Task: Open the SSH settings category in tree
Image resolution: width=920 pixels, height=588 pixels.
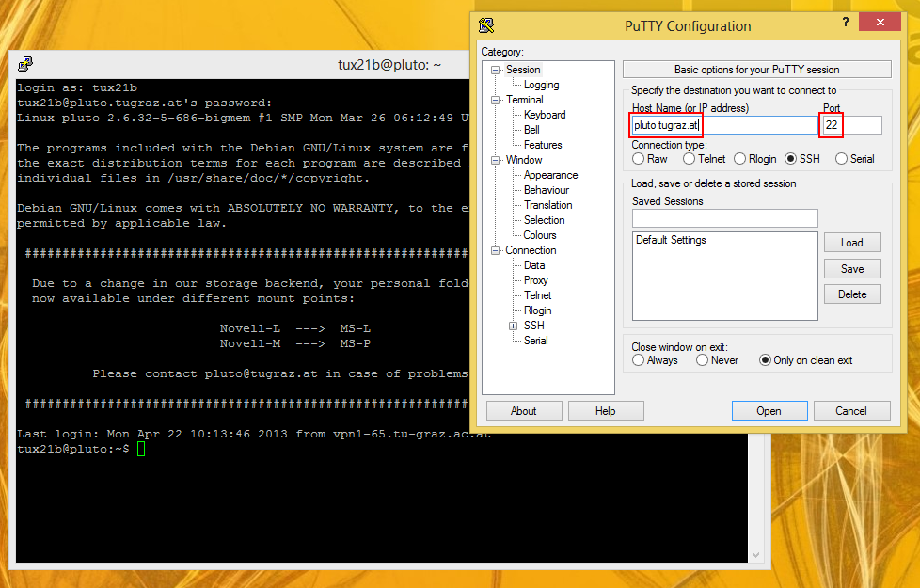Action: tap(534, 326)
